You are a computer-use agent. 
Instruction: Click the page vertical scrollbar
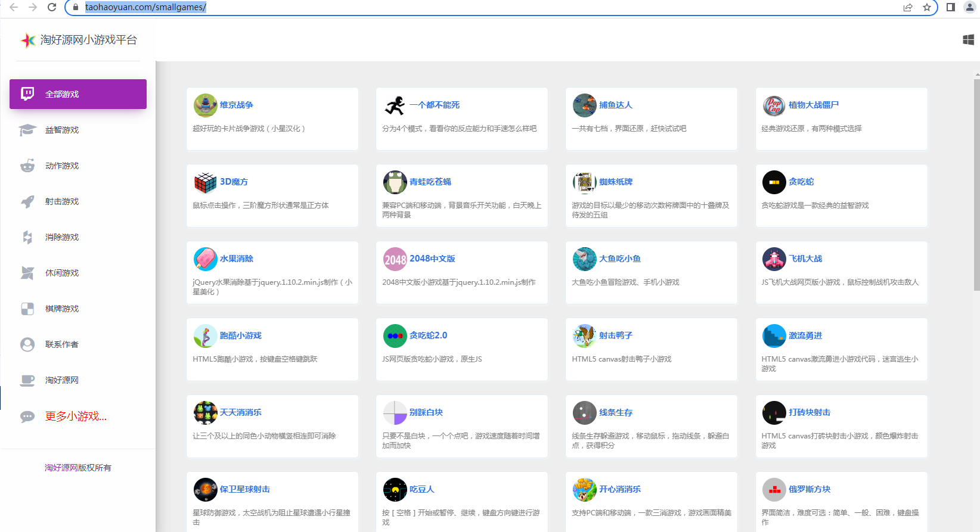(976, 185)
